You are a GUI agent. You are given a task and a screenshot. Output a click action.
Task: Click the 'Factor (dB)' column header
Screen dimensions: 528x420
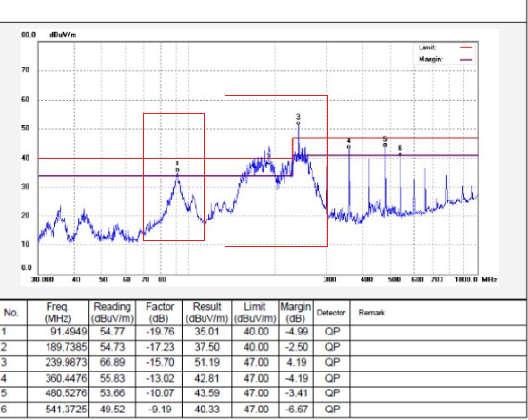(x=159, y=313)
